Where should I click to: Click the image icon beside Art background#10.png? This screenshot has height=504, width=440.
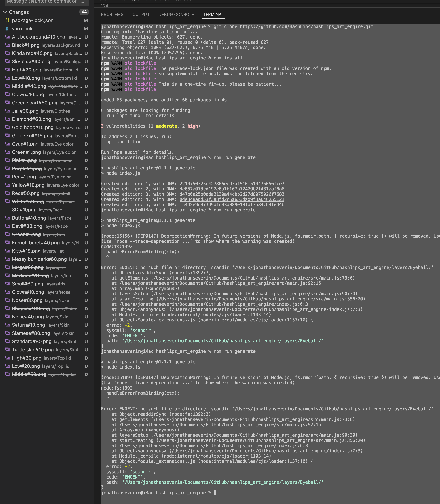[x=7, y=37]
